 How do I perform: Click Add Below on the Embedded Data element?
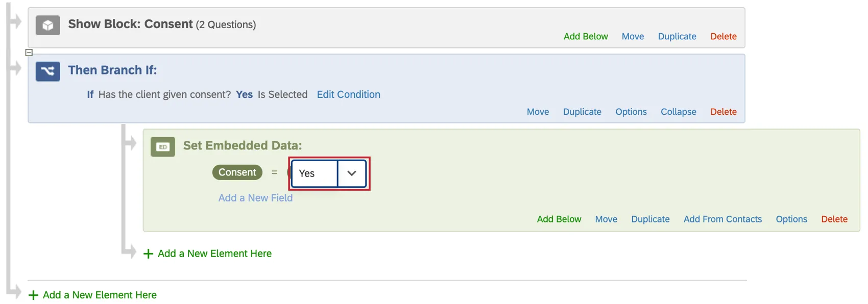(x=559, y=219)
